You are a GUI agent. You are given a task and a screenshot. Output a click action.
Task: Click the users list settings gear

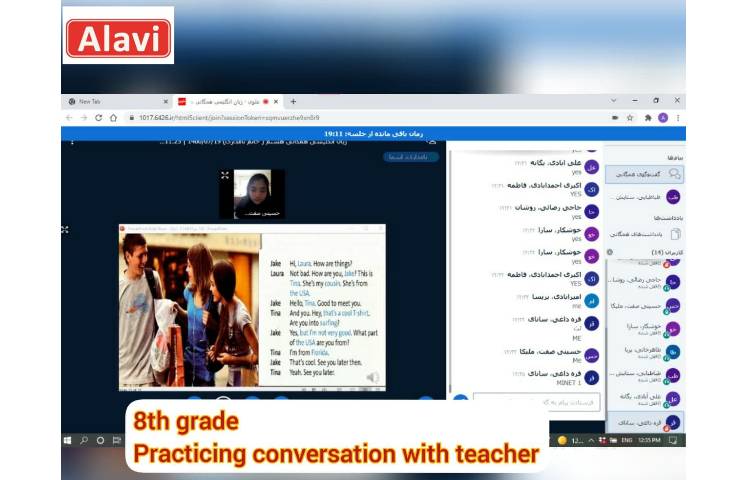pos(610,252)
